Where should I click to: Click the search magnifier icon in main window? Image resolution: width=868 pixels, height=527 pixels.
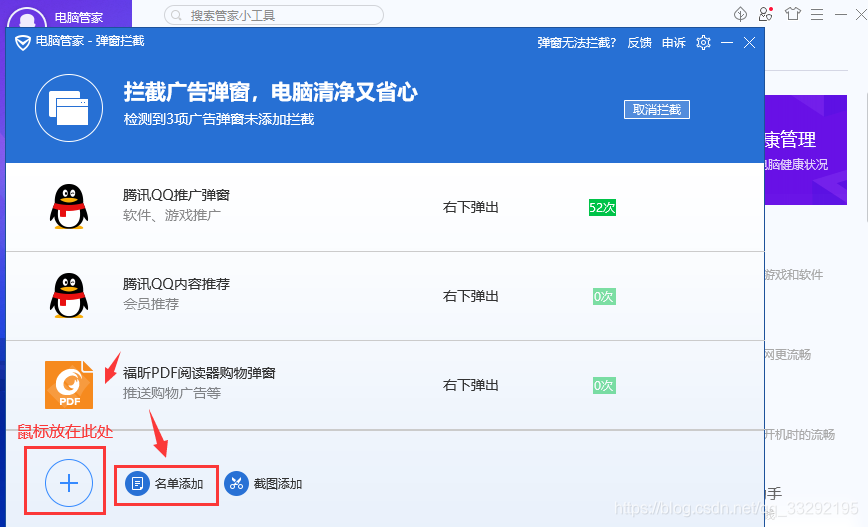coord(176,16)
